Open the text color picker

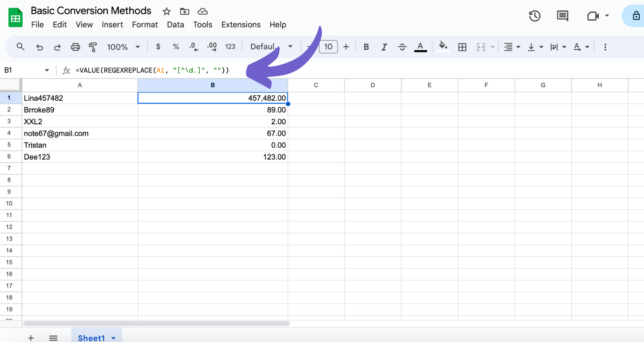pos(420,47)
